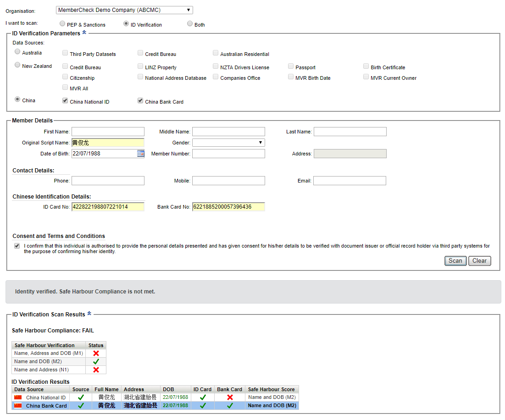505x420 pixels.
Task: Focus the First Name field
Action: [108, 132]
